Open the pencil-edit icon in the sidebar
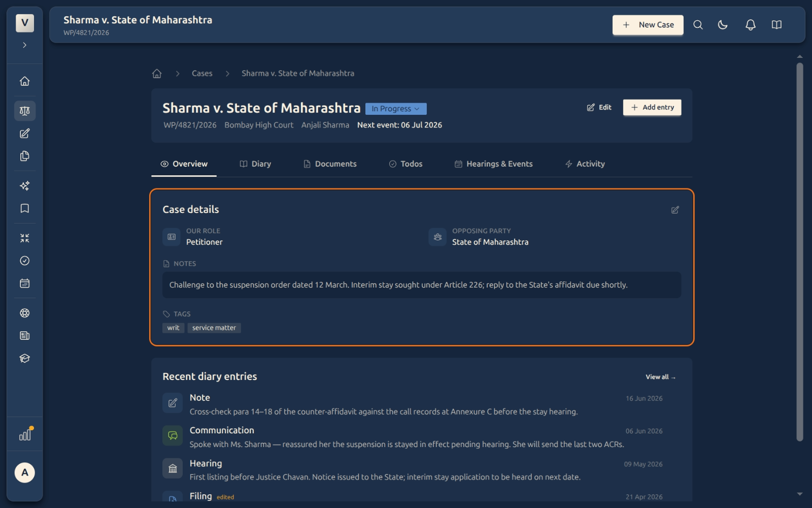Image resolution: width=812 pixels, height=508 pixels. pyautogui.click(x=24, y=134)
